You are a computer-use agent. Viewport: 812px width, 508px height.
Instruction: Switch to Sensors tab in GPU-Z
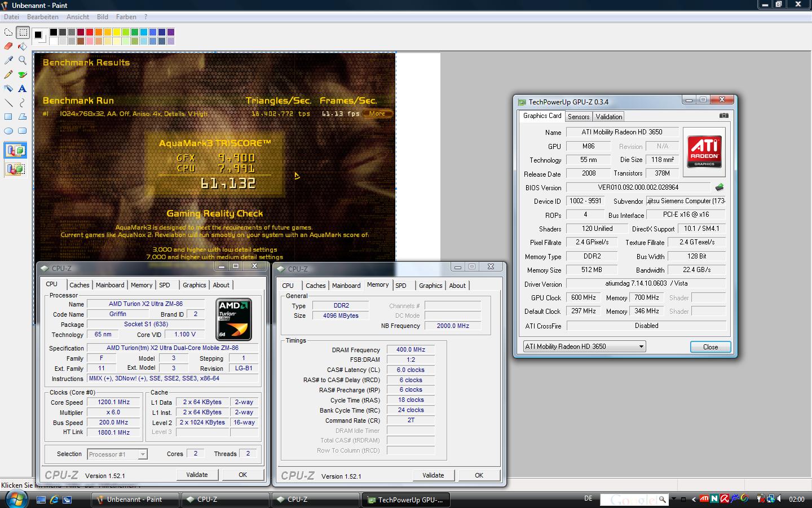[x=579, y=117]
